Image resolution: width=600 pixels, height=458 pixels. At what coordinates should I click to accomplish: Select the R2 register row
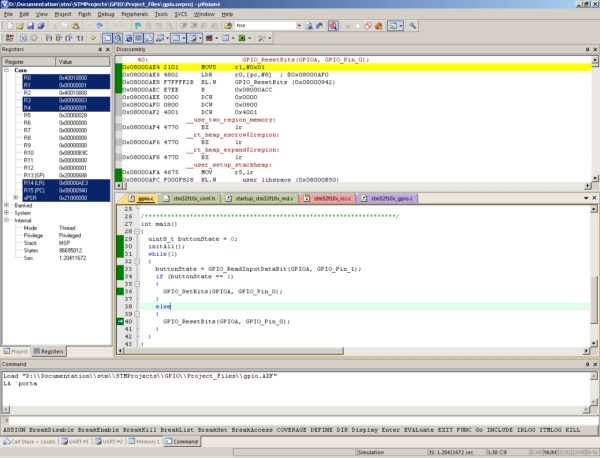point(66,93)
